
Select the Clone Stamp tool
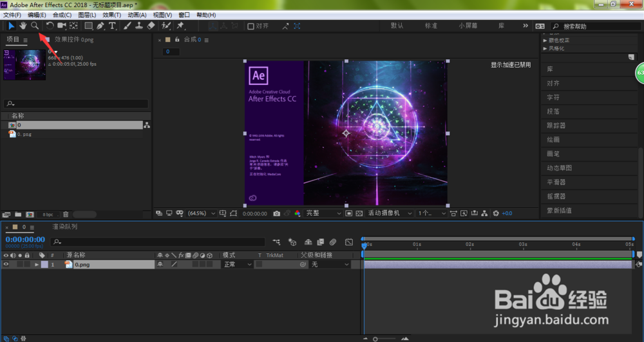tap(139, 26)
